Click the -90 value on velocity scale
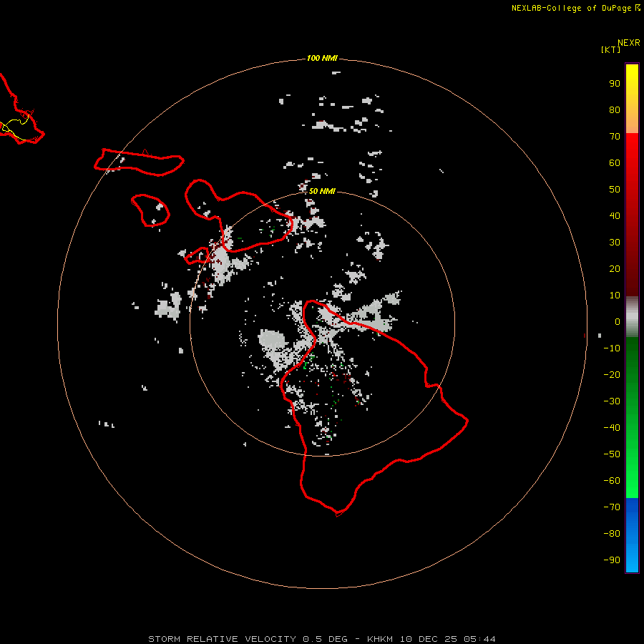644x644 pixels. tap(612, 560)
